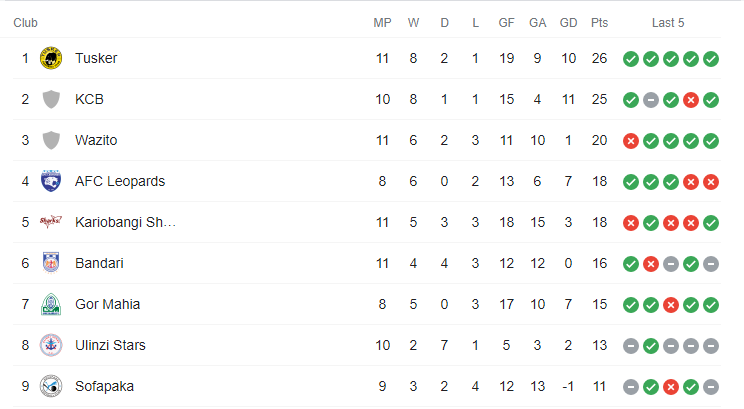Click the KCB shield placeholder icon
This screenshot has width=744, height=409.
[x=51, y=100]
